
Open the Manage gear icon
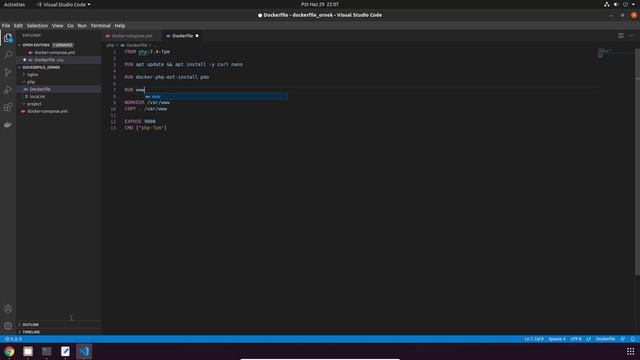point(8,326)
